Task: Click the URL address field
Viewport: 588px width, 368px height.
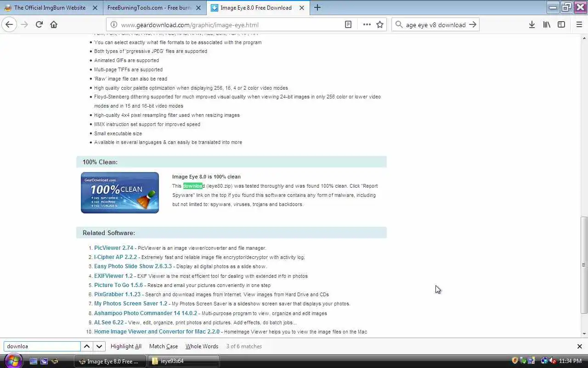Action: (x=230, y=25)
